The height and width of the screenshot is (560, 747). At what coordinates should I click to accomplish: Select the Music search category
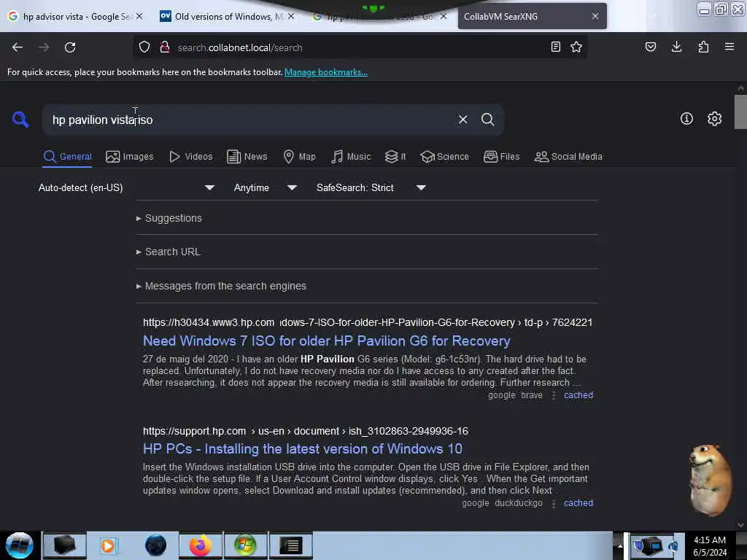351,157
